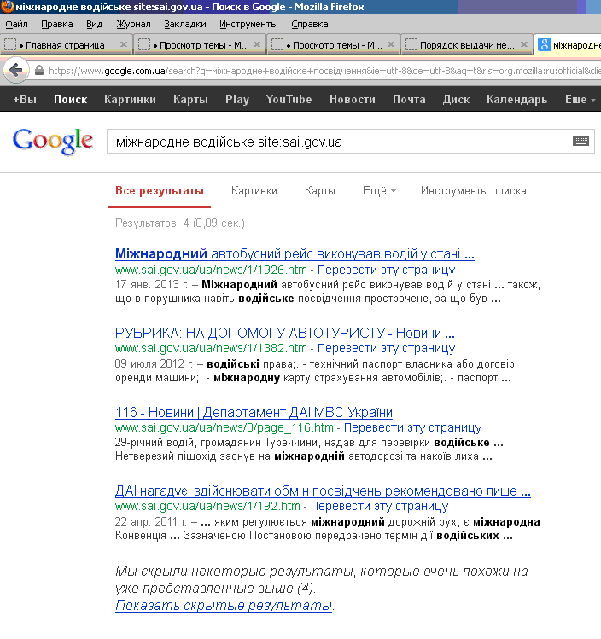Expand the Еще dropdown in Google bar
601x639 pixels.
coord(580,99)
